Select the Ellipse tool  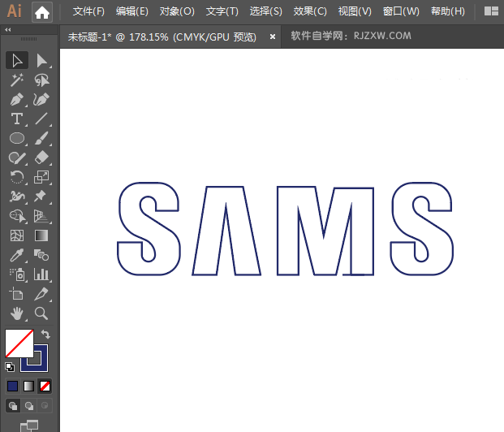17,138
